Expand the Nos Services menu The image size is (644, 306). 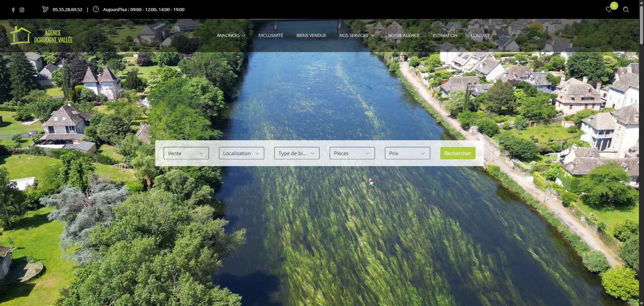coord(357,35)
